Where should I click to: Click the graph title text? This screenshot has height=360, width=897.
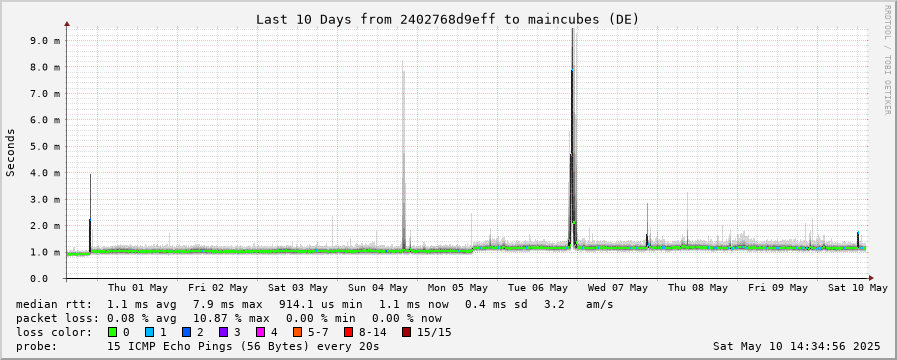click(447, 19)
